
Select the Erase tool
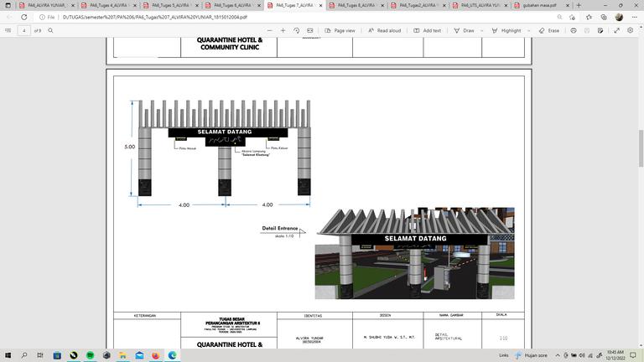coord(549,30)
